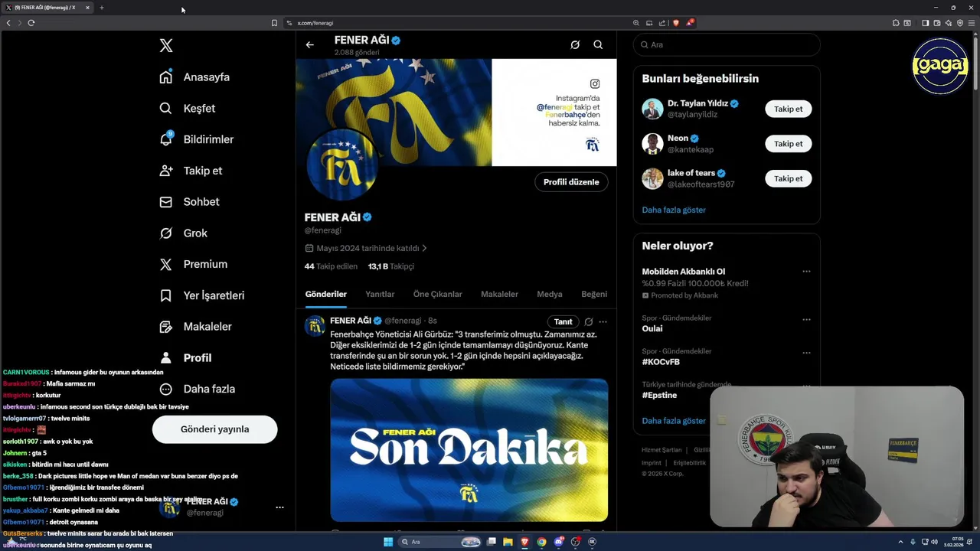The height and width of the screenshot is (551, 980).
Task: Open Yer İşaretleri bookmarks
Action: pos(201,295)
